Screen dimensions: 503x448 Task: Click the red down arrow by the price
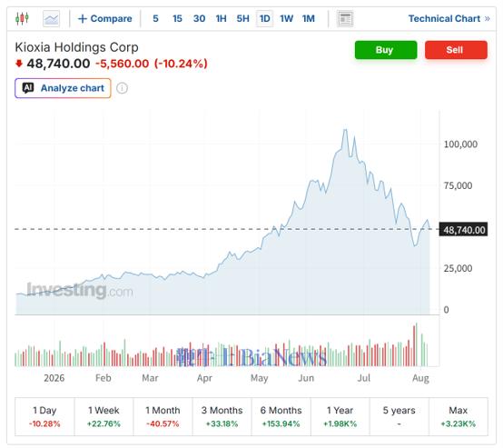click(19, 64)
